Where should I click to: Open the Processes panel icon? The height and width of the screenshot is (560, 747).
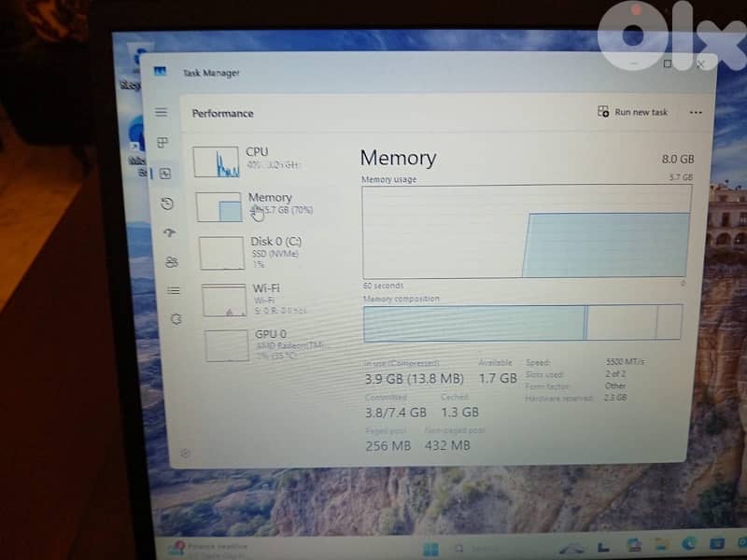(x=164, y=143)
